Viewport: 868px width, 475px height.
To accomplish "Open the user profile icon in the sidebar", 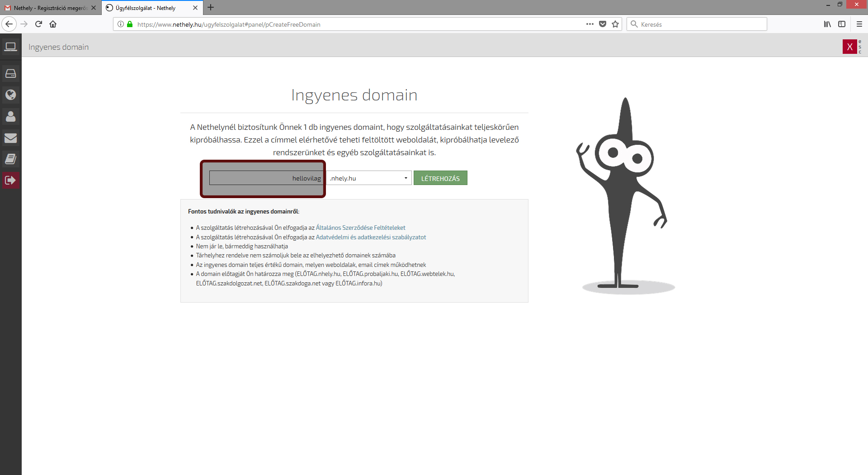I will click(x=10, y=116).
